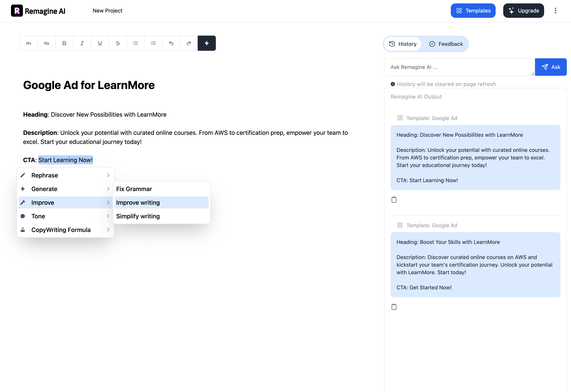Image resolution: width=571 pixels, height=392 pixels.
Task: Click the Boost Your Skills output card
Action: [475, 265]
